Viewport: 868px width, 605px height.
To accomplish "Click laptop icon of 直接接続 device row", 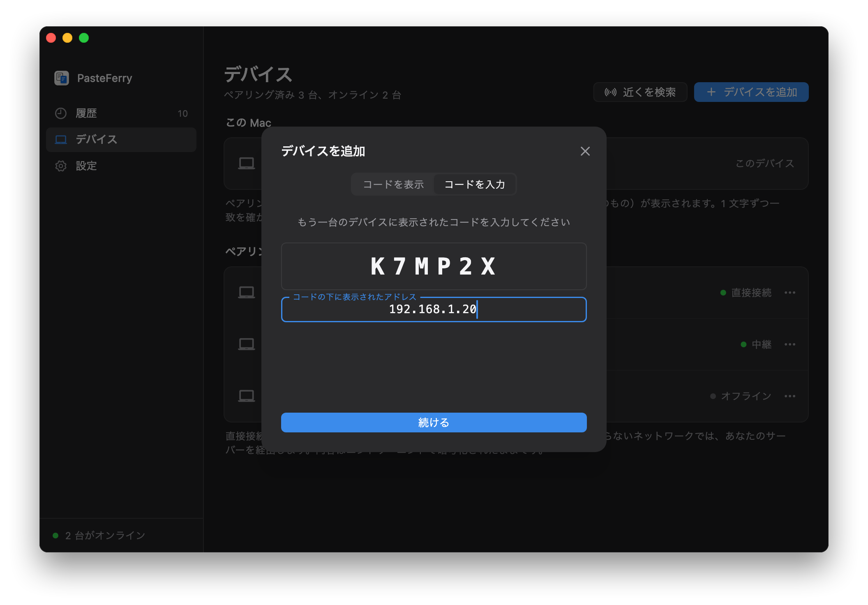I will (x=247, y=293).
